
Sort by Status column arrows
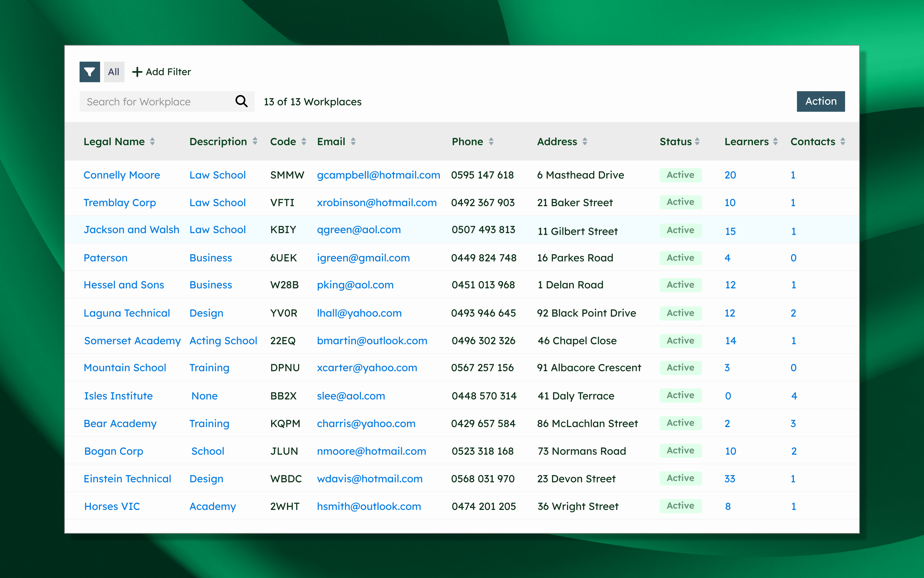(x=697, y=142)
